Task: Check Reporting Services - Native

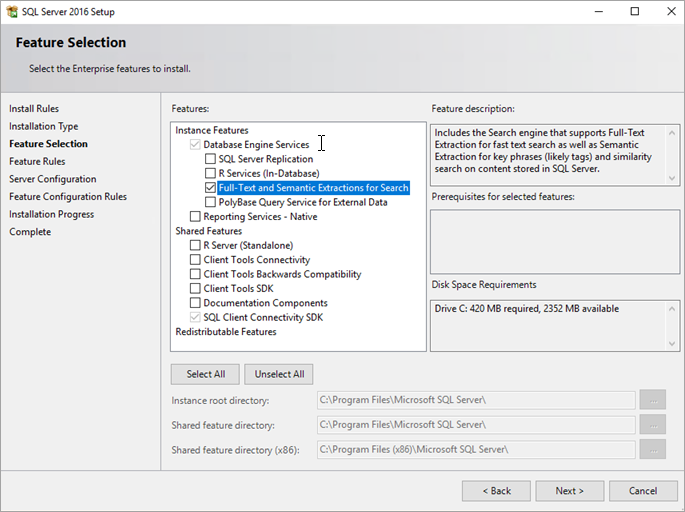Action: click(195, 217)
